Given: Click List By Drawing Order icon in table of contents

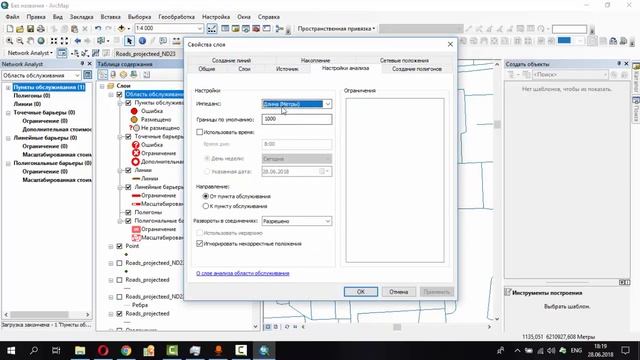Looking at the screenshot, I should 102,75.
